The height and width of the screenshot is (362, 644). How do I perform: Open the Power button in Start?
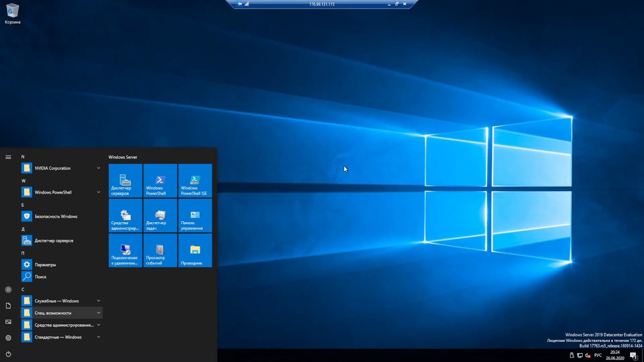(x=8, y=354)
